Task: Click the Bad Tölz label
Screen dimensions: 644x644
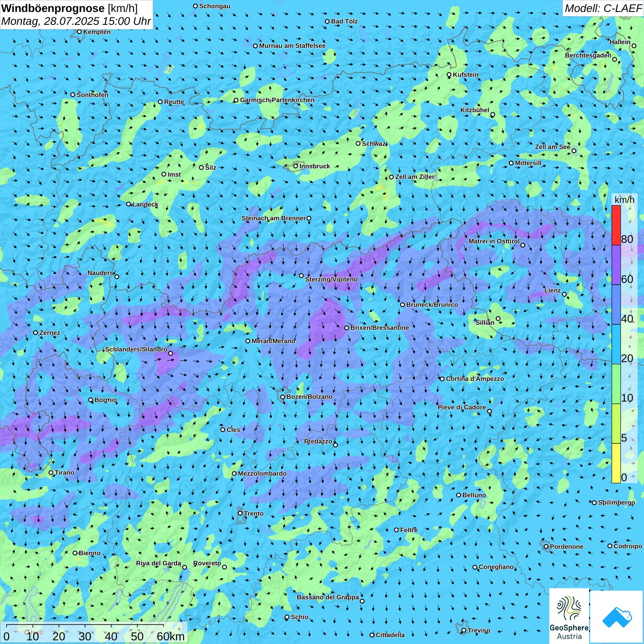Action: click(x=345, y=21)
